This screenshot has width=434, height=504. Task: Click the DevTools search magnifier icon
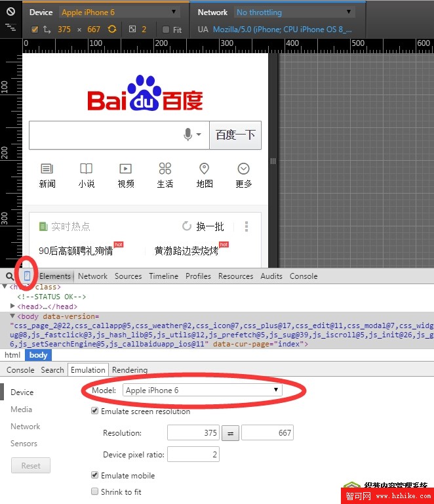10,276
